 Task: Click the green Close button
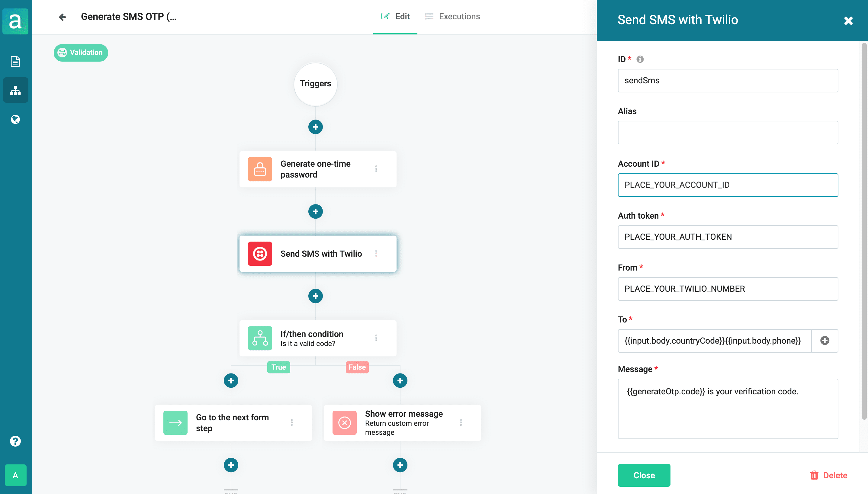644,475
